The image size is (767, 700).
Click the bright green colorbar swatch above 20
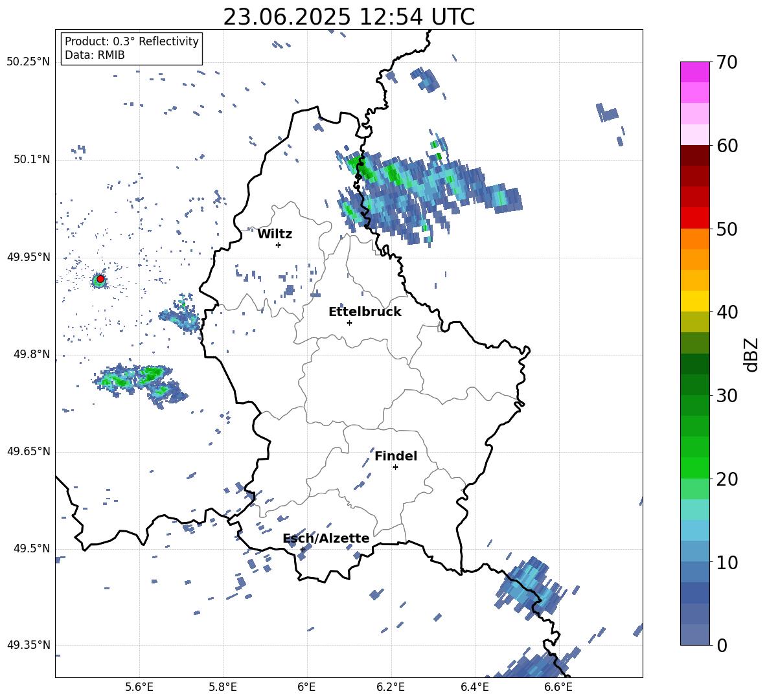pyautogui.click(x=694, y=468)
